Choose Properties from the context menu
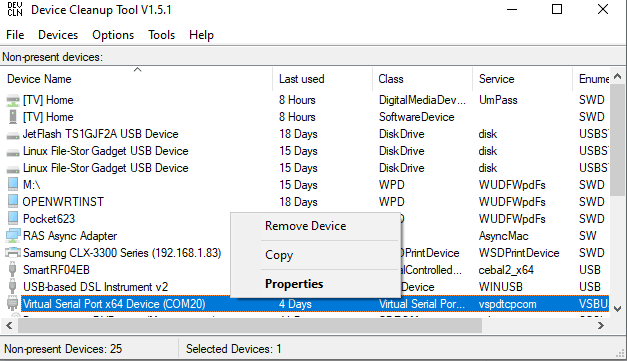 tap(315, 284)
